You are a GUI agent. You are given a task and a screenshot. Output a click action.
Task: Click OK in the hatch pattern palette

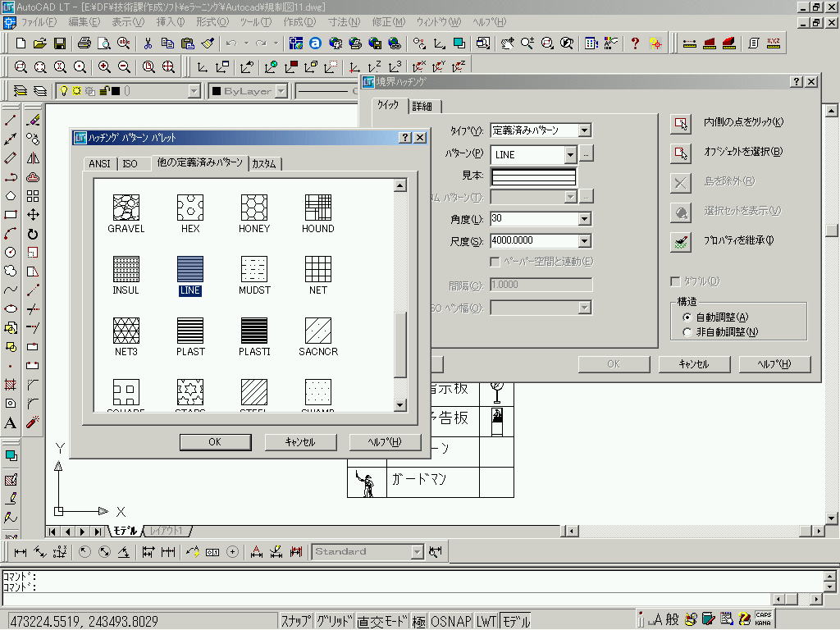[216, 442]
